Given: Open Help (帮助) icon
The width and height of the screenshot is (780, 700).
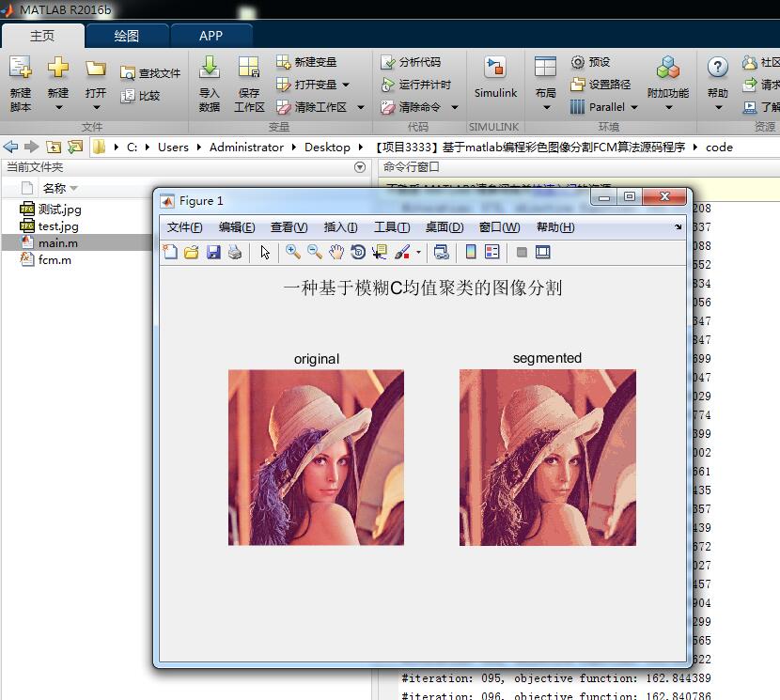Looking at the screenshot, I should [x=718, y=67].
